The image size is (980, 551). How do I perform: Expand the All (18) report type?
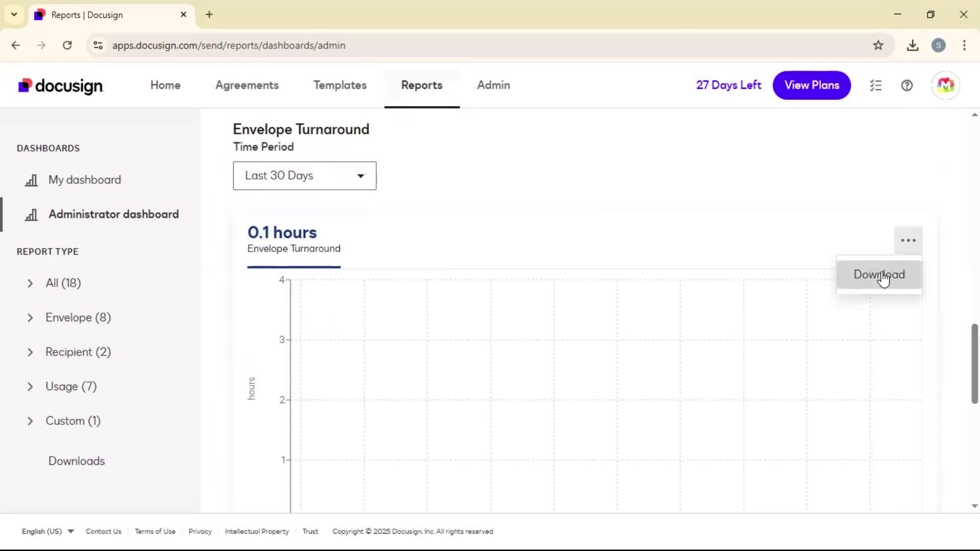coord(30,283)
